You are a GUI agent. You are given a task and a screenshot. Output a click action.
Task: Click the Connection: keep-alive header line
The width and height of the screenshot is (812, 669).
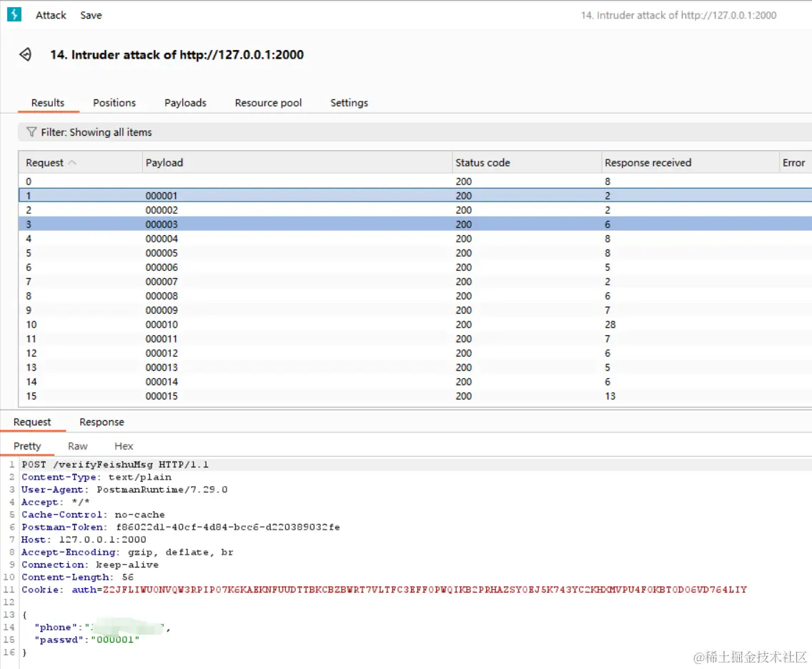click(x=90, y=565)
